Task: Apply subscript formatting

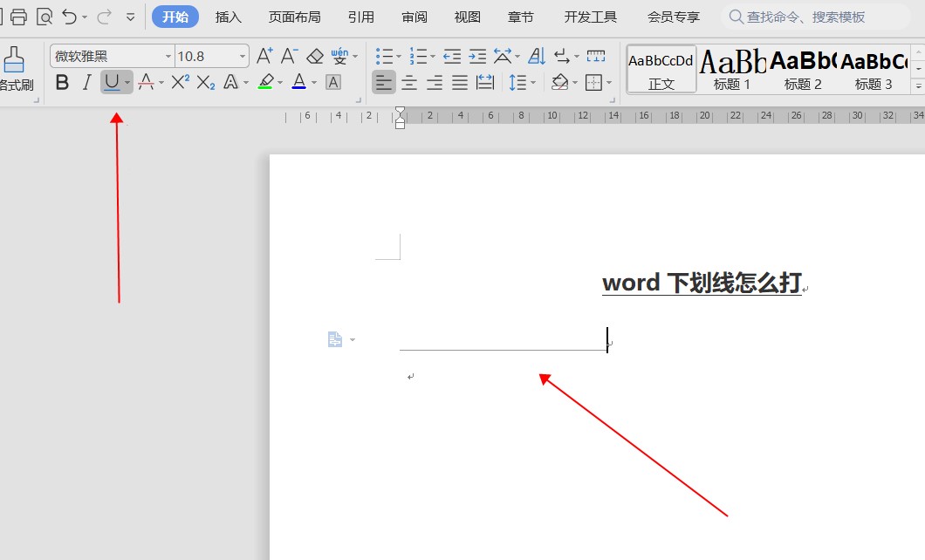Action: [x=205, y=82]
